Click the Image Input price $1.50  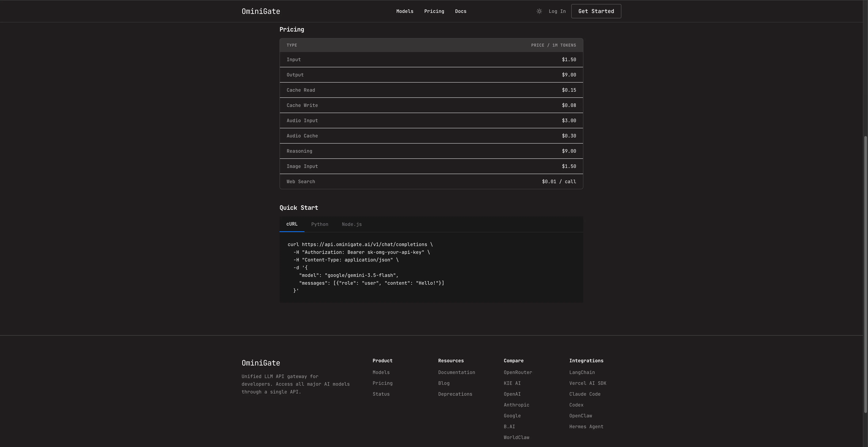pos(569,166)
